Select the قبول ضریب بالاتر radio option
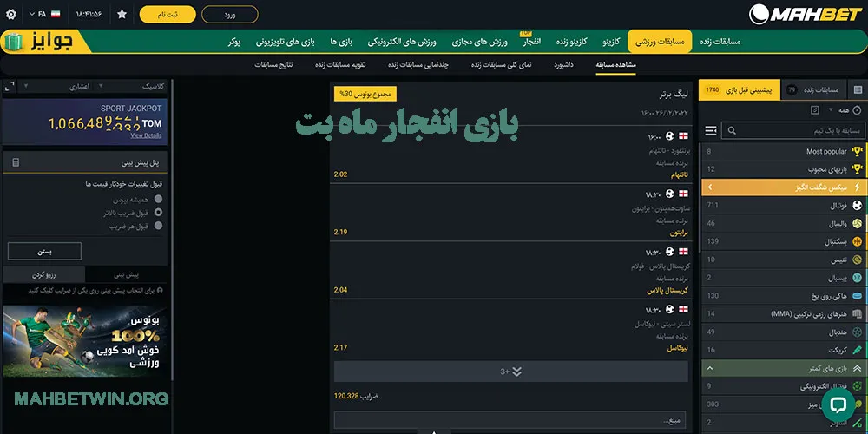 pos(158,212)
